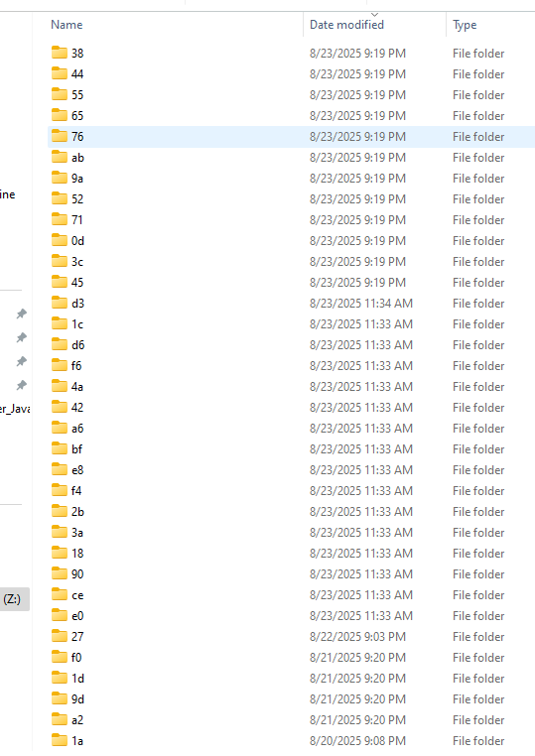Image resolution: width=535 pixels, height=756 pixels.
Task: Select folder row named 0d
Action: pos(292,240)
